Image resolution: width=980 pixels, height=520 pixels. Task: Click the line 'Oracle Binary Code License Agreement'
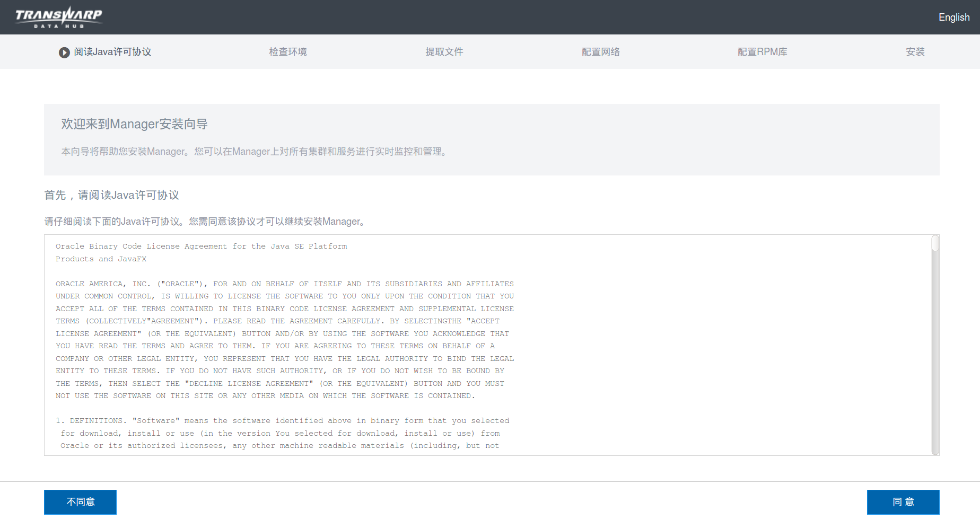click(202, 246)
